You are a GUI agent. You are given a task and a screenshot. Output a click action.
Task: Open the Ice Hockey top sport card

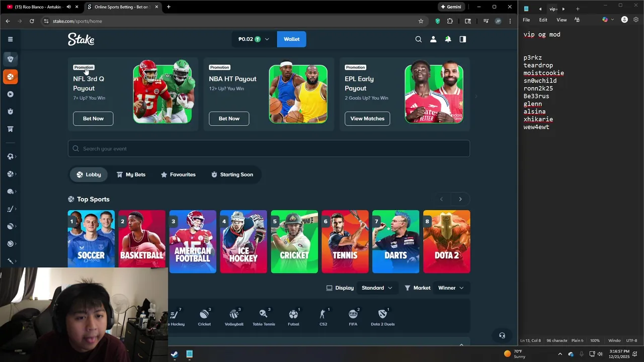(244, 242)
